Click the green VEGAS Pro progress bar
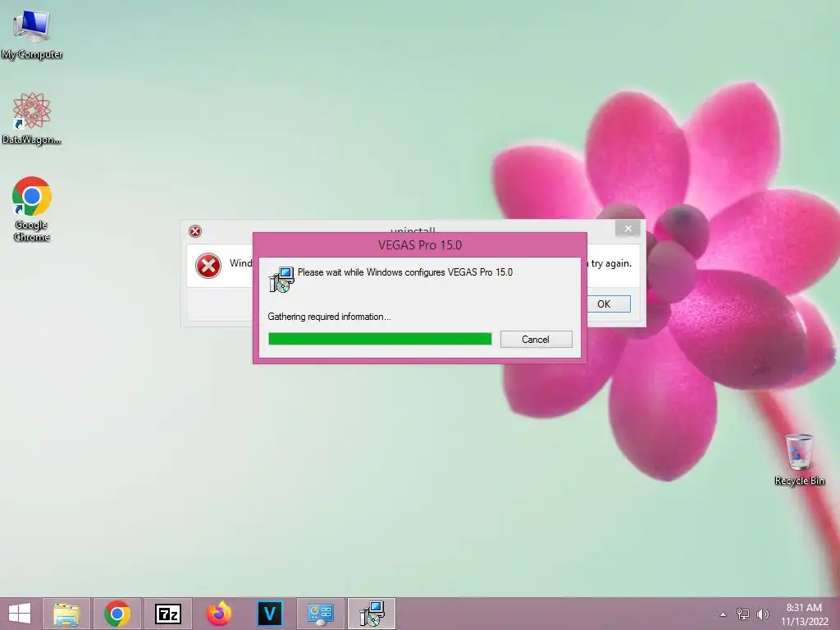 click(x=380, y=339)
